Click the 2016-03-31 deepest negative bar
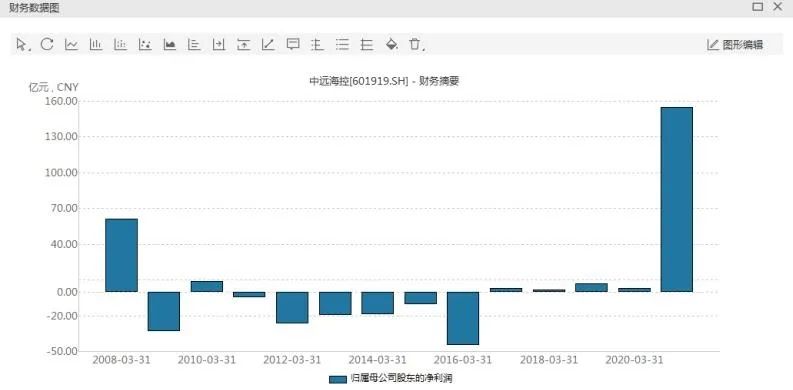Image resolution: width=793 pixels, height=390 pixels. pyautogui.click(x=463, y=318)
